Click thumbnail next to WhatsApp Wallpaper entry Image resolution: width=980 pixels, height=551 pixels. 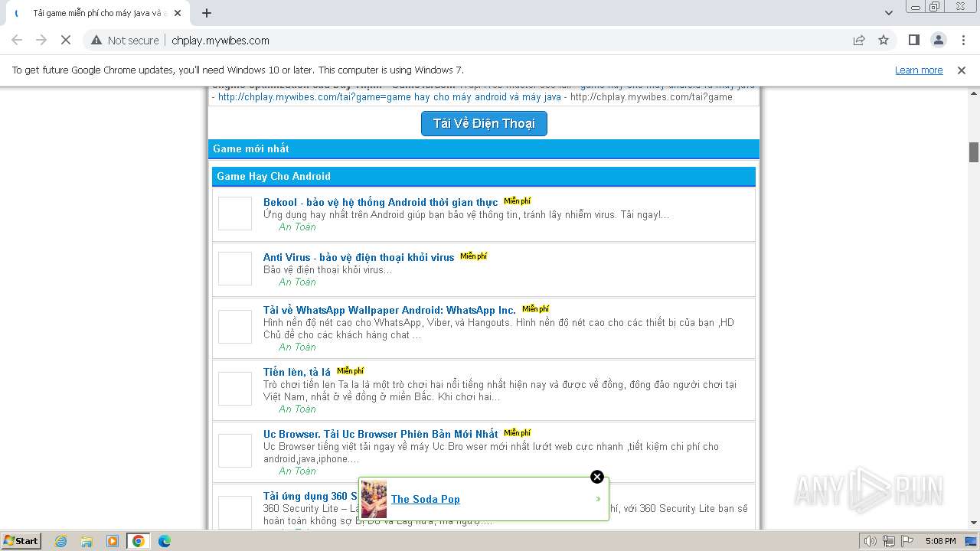click(x=235, y=327)
